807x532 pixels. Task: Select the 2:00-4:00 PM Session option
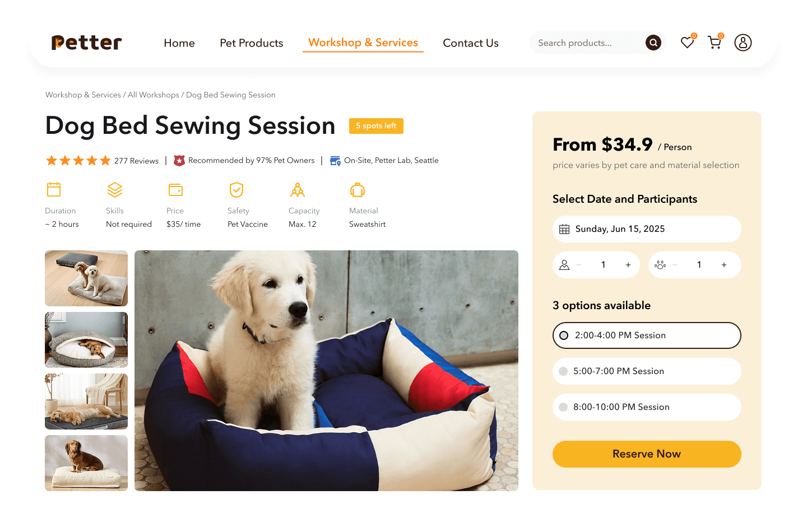[x=647, y=335]
